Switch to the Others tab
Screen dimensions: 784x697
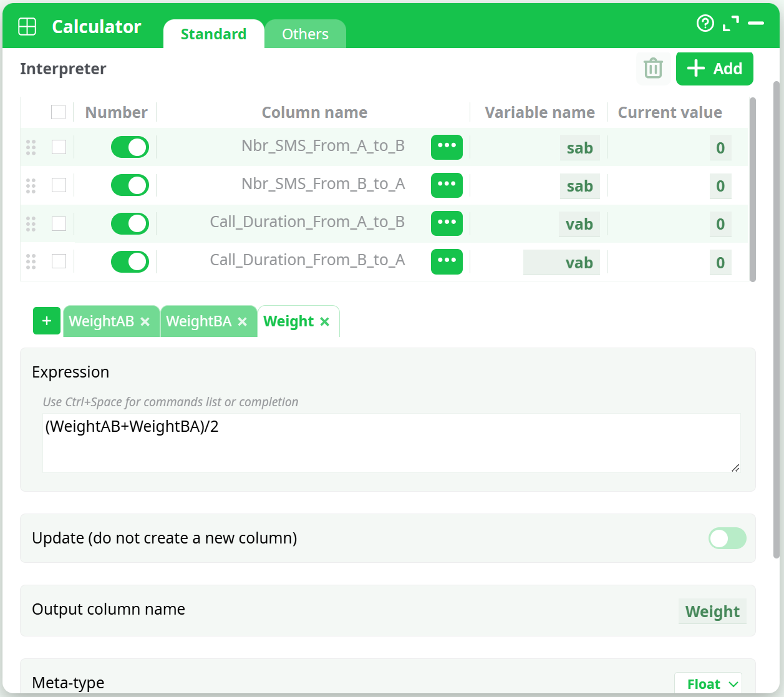[305, 34]
